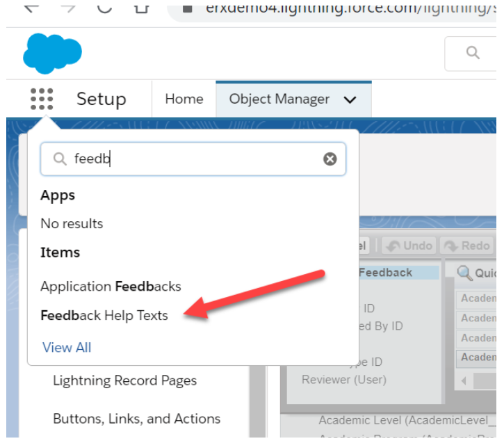Viewport: 504px width, 441px height.
Task: Switch to the Home tab
Action: 184,99
